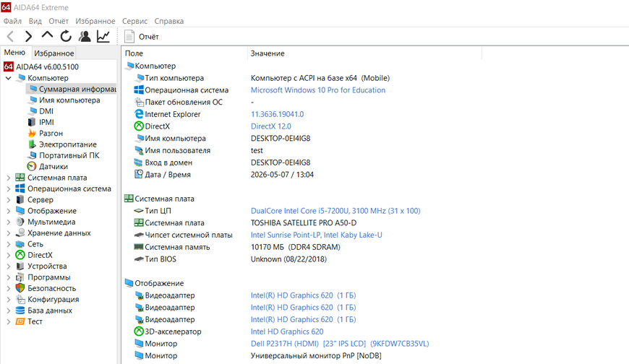Click the Устройства devices icon
629x364 pixels.
tap(20, 266)
